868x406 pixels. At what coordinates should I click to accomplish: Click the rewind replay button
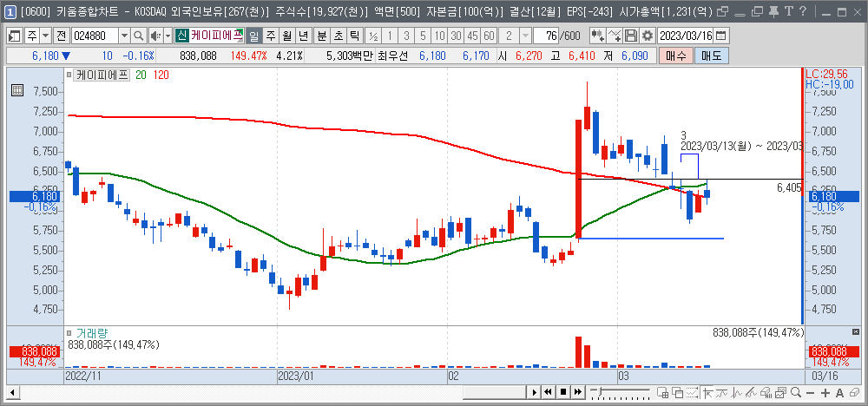click(549, 393)
